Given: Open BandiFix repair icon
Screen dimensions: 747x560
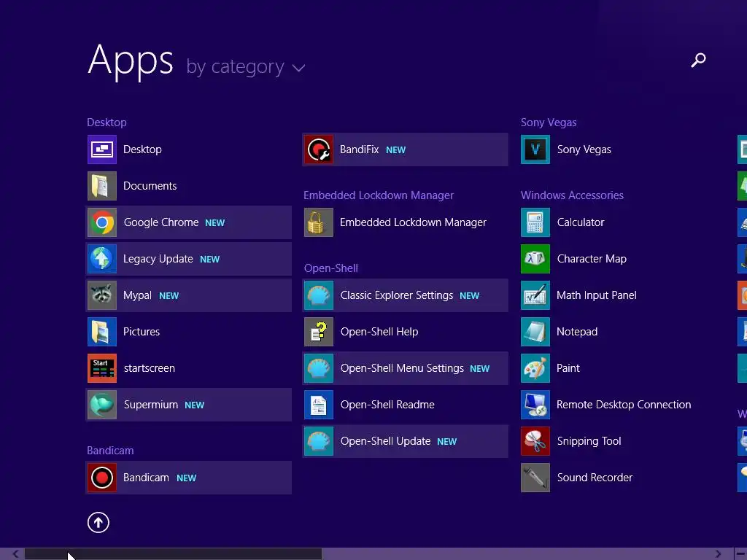Looking at the screenshot, I should 319,149.
